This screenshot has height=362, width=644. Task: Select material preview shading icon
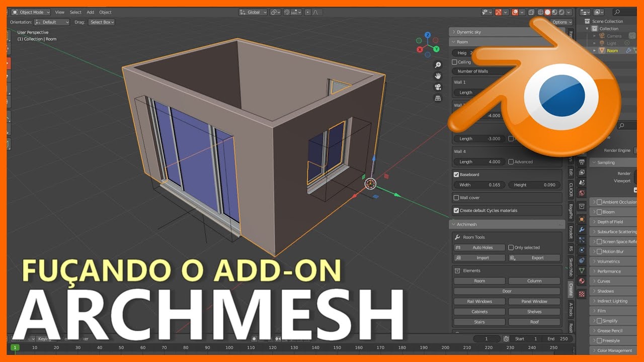click(554, 12)
